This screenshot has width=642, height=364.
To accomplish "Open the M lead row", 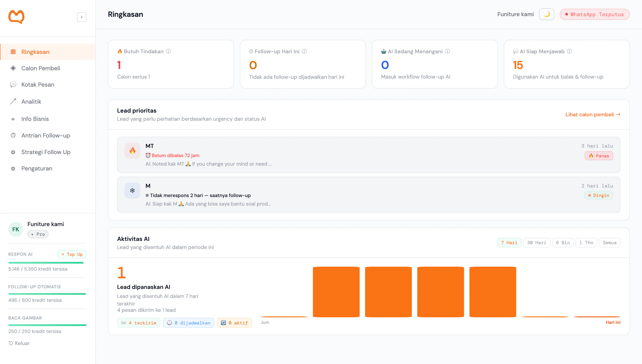I will [x=369, y=195].
